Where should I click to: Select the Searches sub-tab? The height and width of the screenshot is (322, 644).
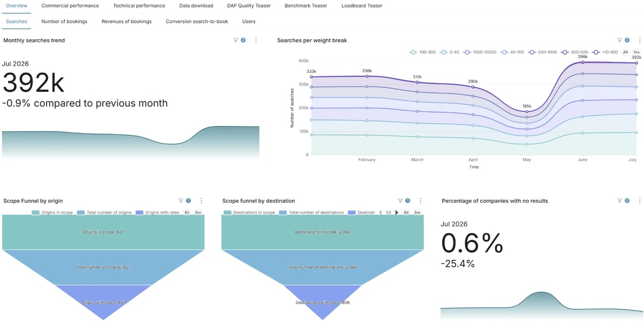16,21
